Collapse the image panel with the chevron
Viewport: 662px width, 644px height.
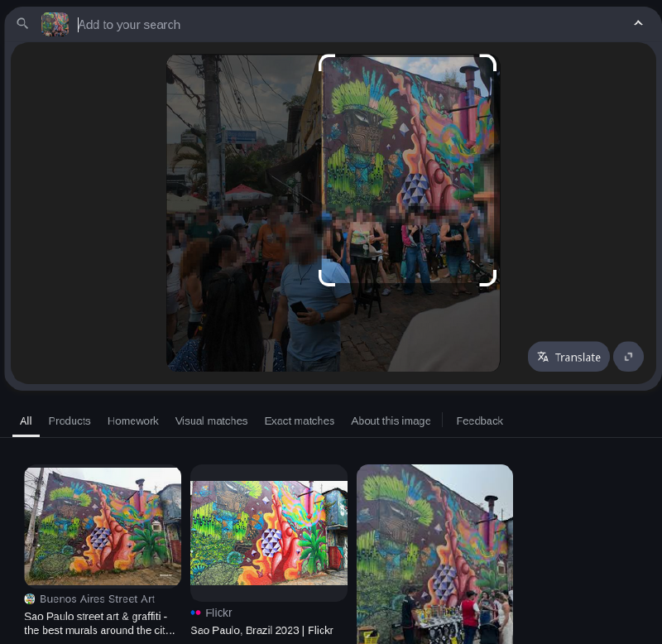pyautogui.click(x=638, y=23)
